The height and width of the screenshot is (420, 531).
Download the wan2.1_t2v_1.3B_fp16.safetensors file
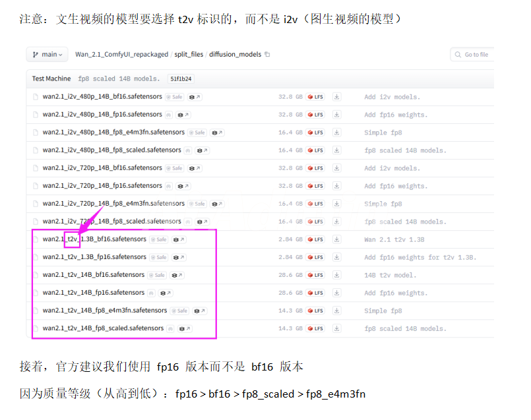point(336,257)
